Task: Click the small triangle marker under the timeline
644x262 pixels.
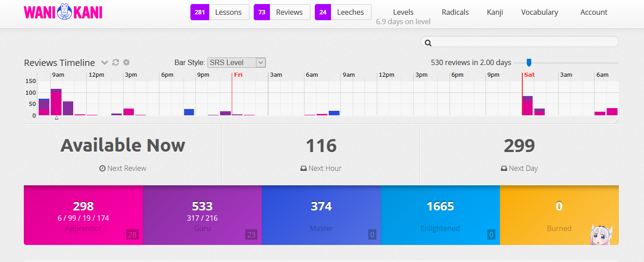Action: point(57,118)
